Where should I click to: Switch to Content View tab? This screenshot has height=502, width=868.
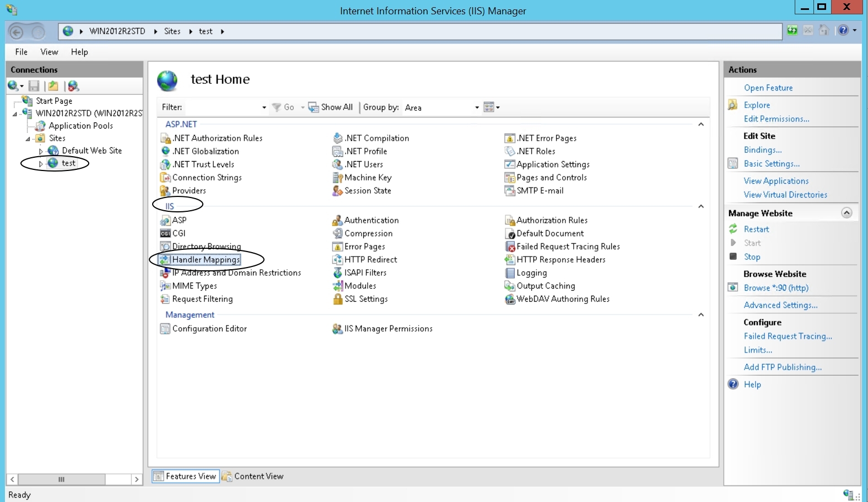tap(253, 477)
